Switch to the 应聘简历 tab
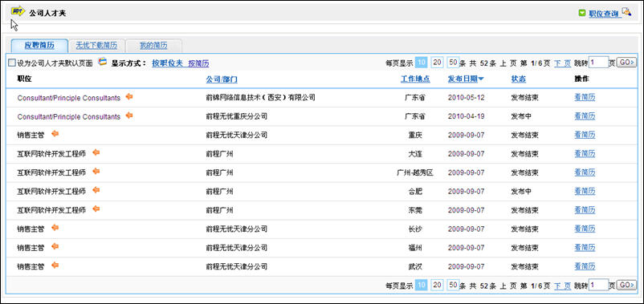644x304 pixels. pos(39,46)
